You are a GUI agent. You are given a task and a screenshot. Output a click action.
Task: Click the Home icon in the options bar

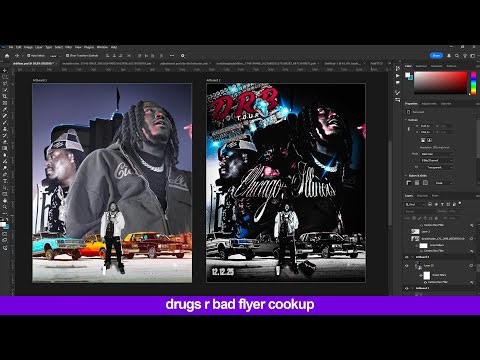[x=7, y=56]
